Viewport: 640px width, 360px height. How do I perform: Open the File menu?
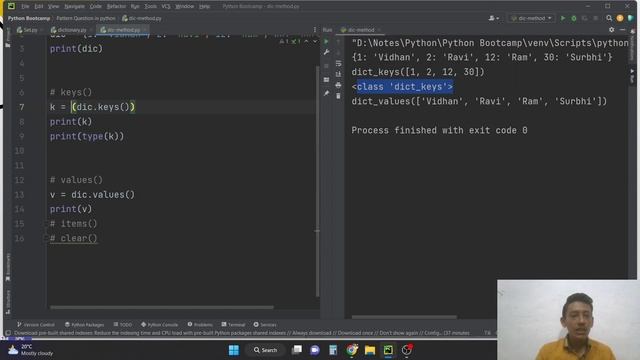(x=25, y=7)
